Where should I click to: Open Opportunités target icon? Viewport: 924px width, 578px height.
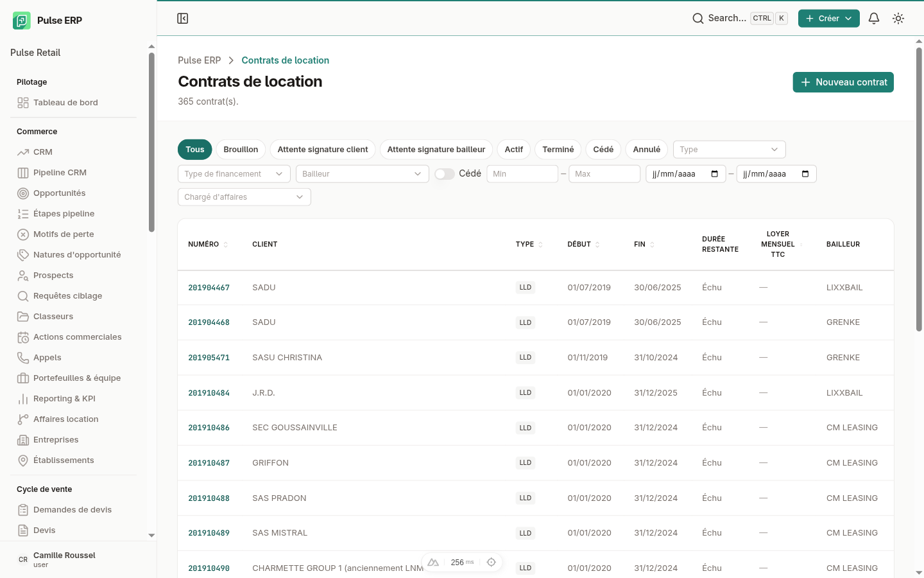click(23, 193)
